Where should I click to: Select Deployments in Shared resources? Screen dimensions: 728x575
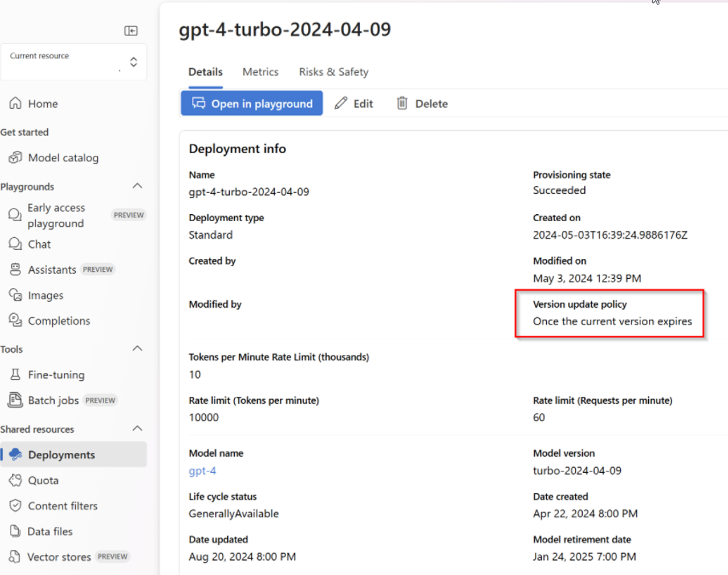73,454
